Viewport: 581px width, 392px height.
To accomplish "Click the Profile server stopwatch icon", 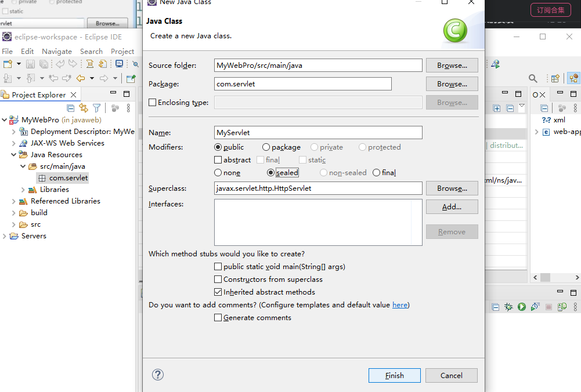I will (535, 307).
